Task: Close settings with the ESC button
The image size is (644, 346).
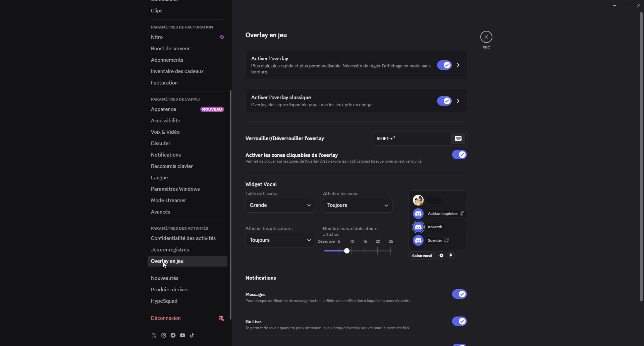Action: pos(486,37)
